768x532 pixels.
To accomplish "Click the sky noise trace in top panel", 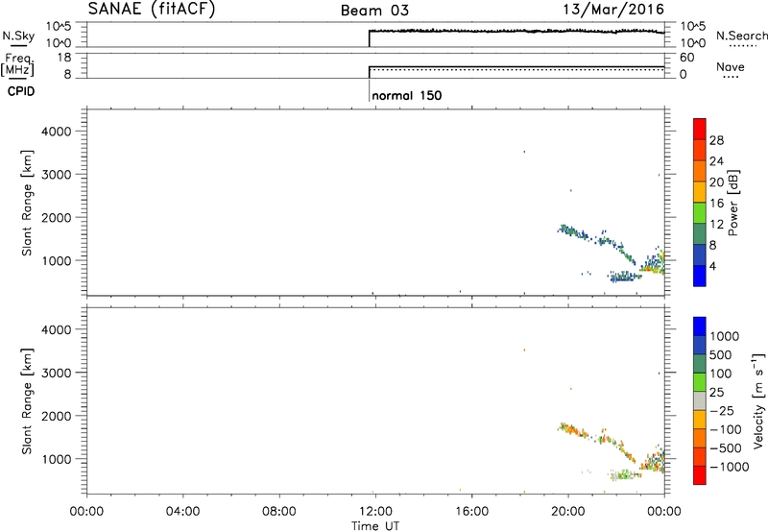I will point(516,32).
